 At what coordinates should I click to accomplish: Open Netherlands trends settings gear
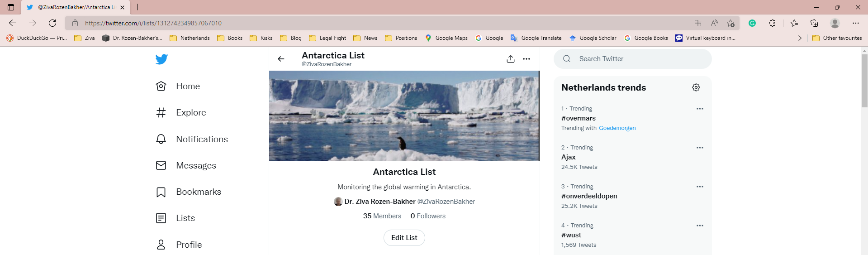pyautogui.click(x=696, y=87)
